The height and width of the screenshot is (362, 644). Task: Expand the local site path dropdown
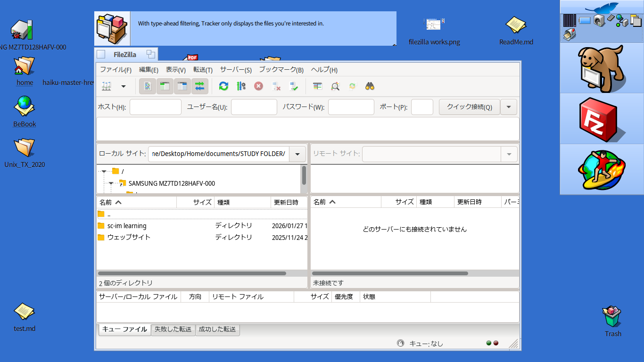pos(297,154)
